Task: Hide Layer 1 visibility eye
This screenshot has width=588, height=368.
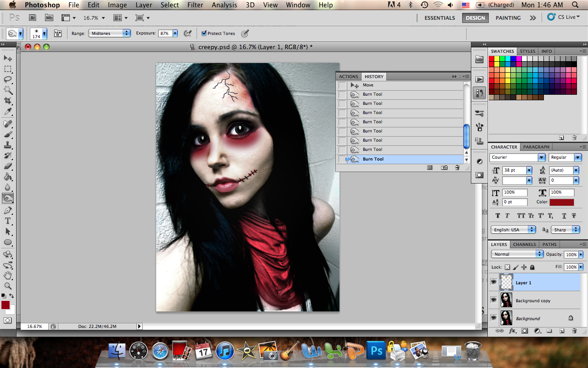Action: coord(493,282)
